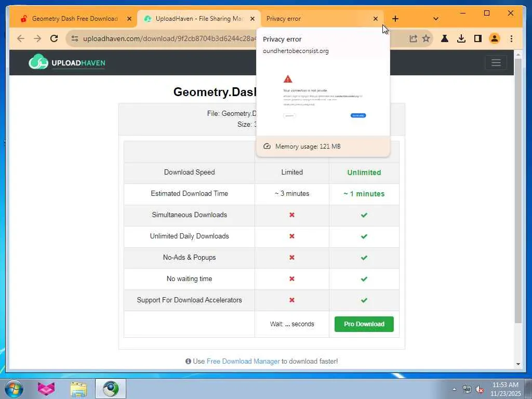Image resolution: width=532 pixels, height=399 pixels.
Task: Click the page vertical scrollbar
Action: pyautogui.click(x=518, y=190)
